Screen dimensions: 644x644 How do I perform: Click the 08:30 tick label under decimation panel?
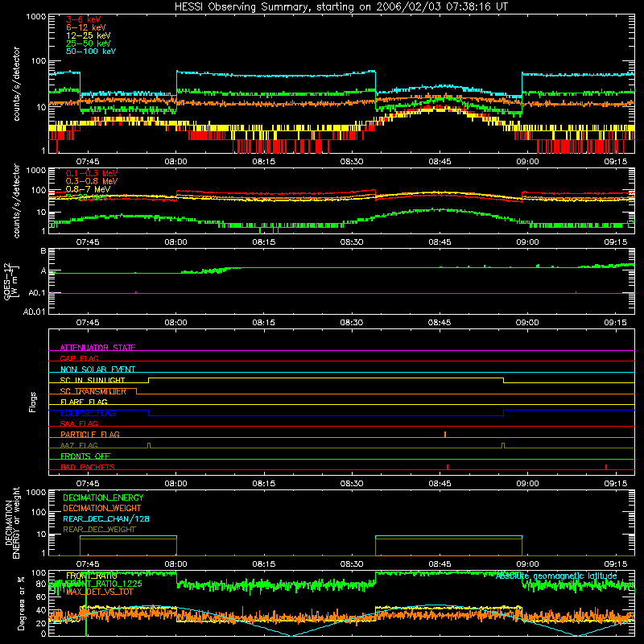coord(352,564)
